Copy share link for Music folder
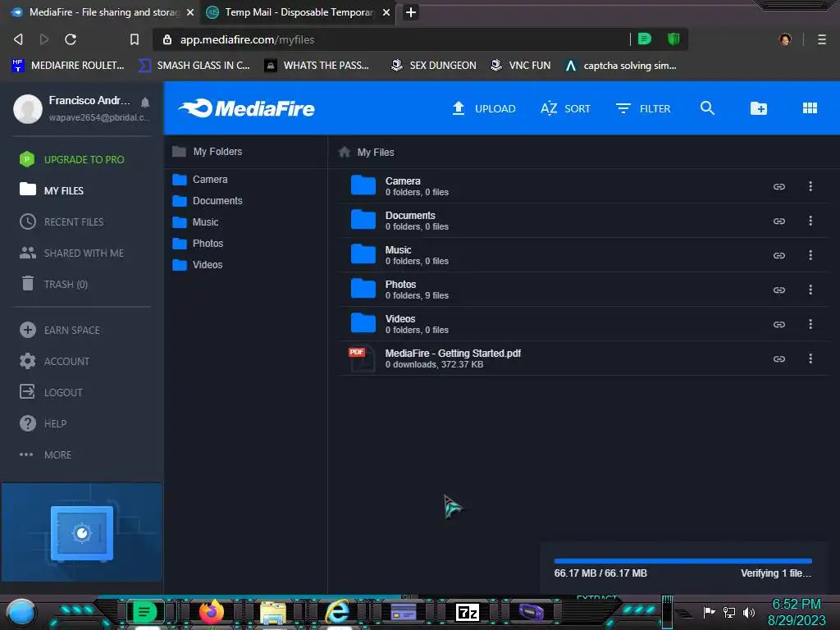 [x=779, y=256]
